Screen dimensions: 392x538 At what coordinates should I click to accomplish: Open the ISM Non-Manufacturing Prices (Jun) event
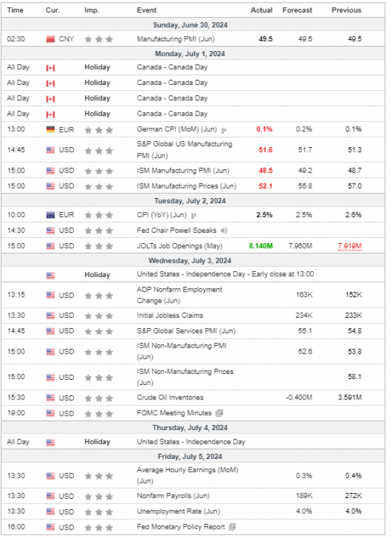coord(185,377)
